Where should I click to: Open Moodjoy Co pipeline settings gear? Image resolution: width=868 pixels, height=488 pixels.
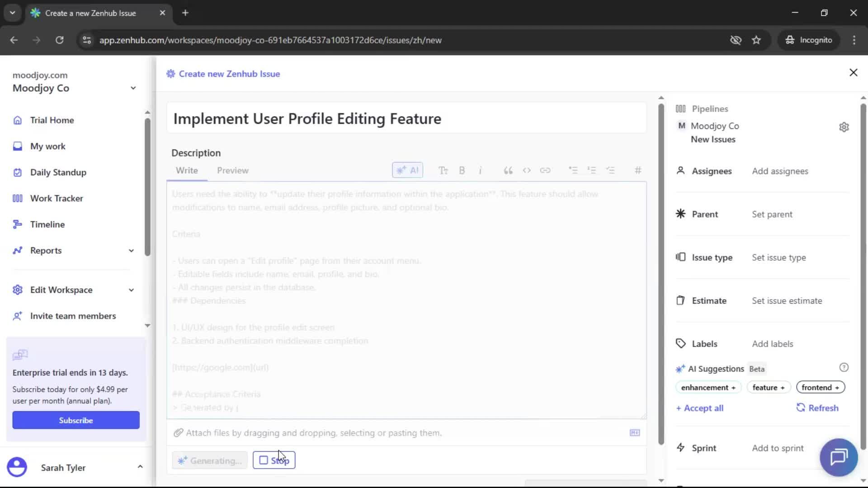(844, 127)
